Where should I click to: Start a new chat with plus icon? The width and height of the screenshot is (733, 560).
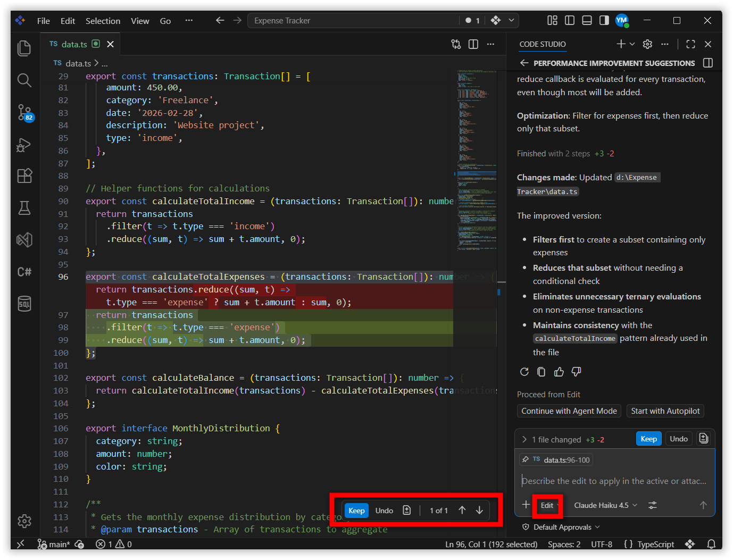(x=621, y=44)
